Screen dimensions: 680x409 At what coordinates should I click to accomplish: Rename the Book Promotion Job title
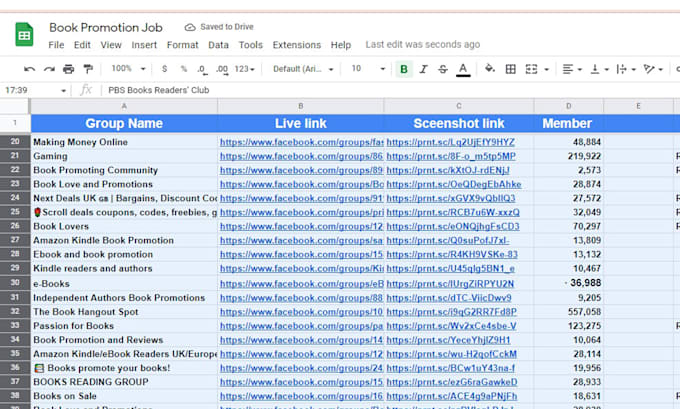pos(106,27)
